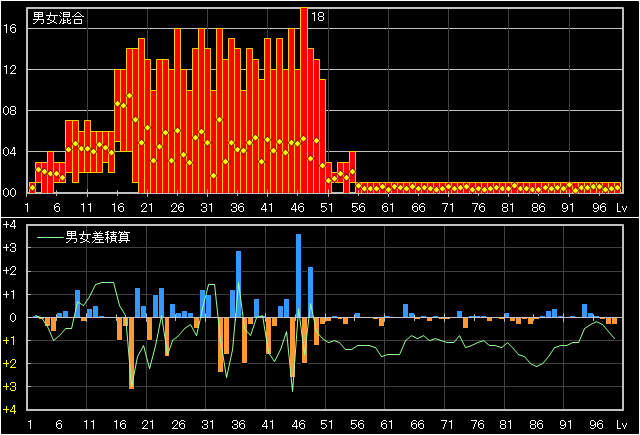640x435 pixels.
Task: Select the 男女差積算 legend label
Action: [x=98, y=237]
